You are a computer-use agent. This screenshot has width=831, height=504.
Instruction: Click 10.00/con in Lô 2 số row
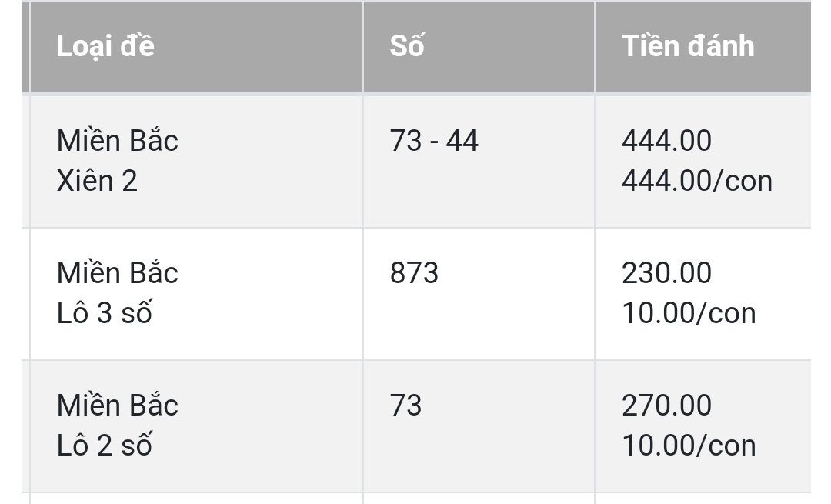click(x=689, y=446)
